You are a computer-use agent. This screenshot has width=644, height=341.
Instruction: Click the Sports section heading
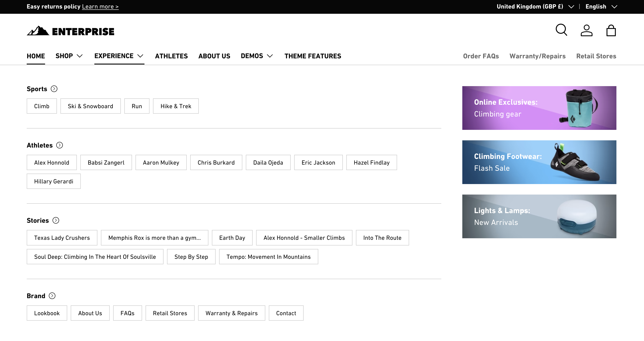[37, 89]
